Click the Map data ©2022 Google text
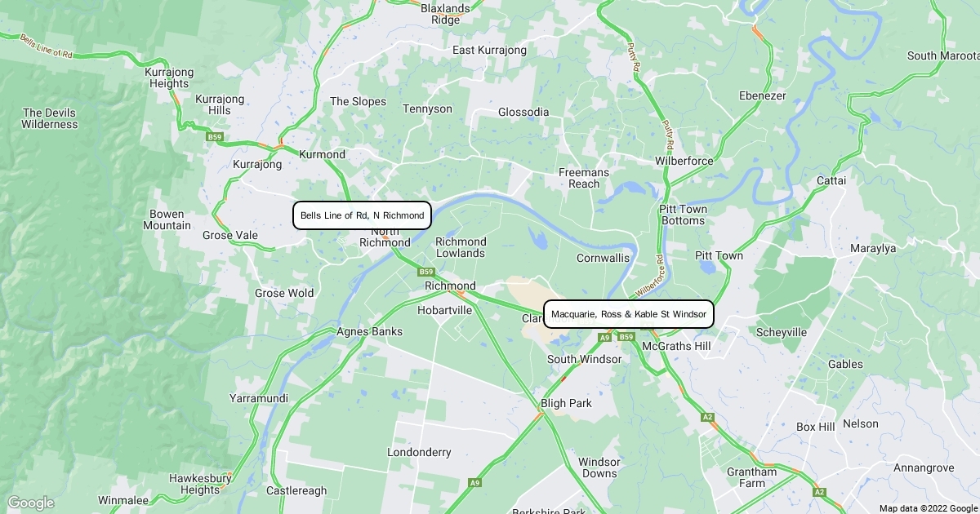The width and height of the screenshot is (980, 514). pos(928,508)
